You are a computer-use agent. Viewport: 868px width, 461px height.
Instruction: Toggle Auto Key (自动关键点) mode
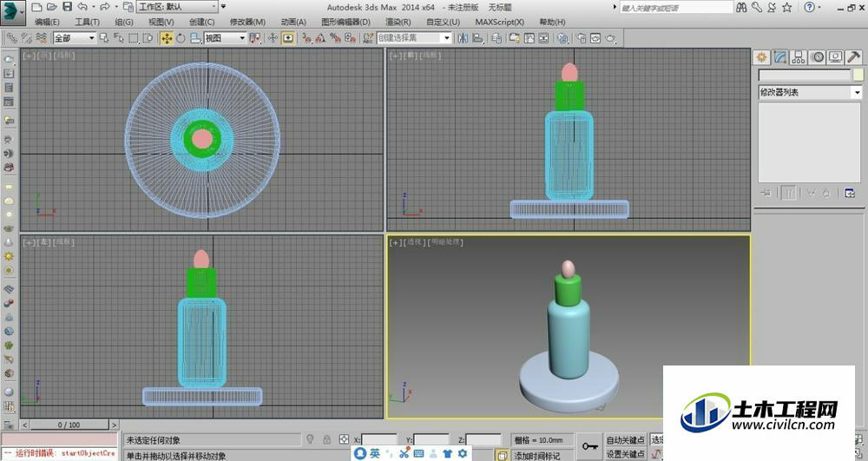coord(626,440)
